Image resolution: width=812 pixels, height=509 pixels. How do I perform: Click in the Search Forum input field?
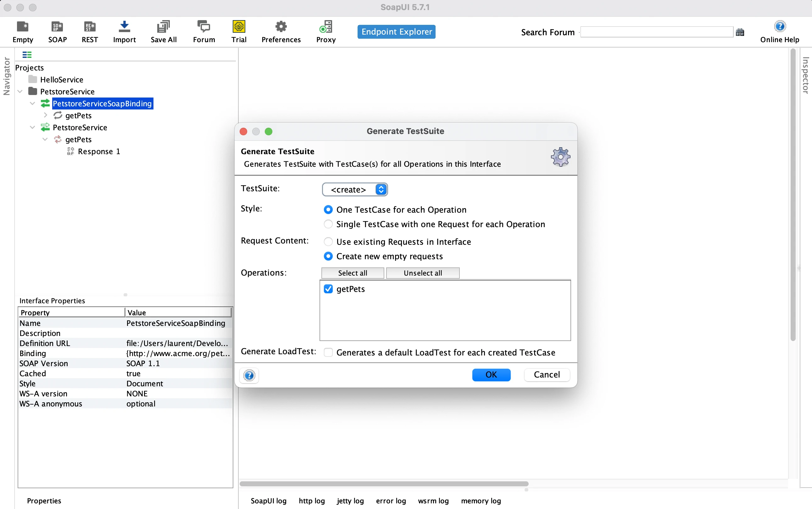click(x=656, y=32)
